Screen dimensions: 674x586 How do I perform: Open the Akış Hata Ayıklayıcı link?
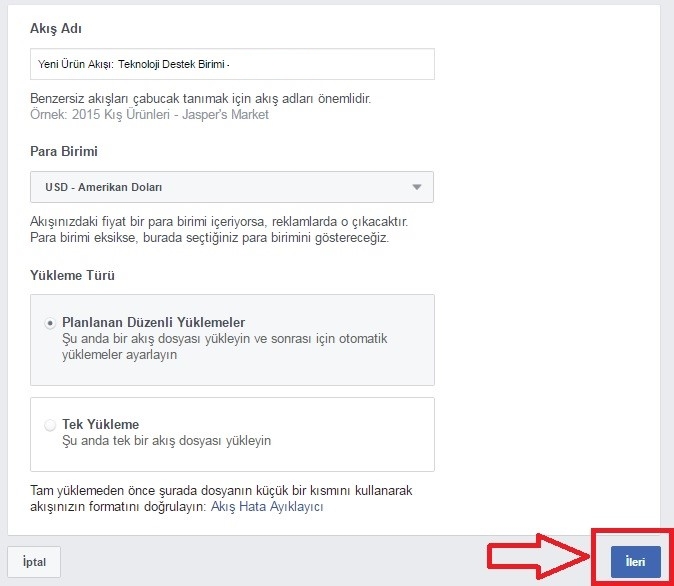pyautogui.click(x=267, y=506)
